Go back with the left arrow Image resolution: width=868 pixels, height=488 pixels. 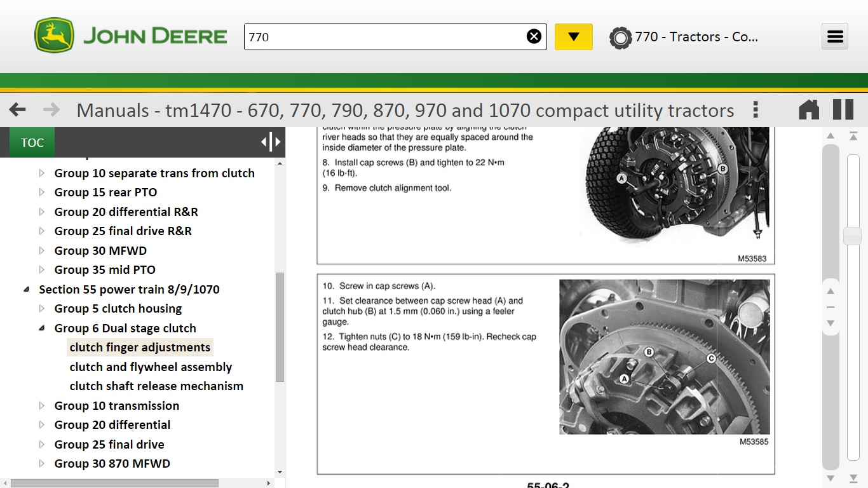(x=18, y=110)
